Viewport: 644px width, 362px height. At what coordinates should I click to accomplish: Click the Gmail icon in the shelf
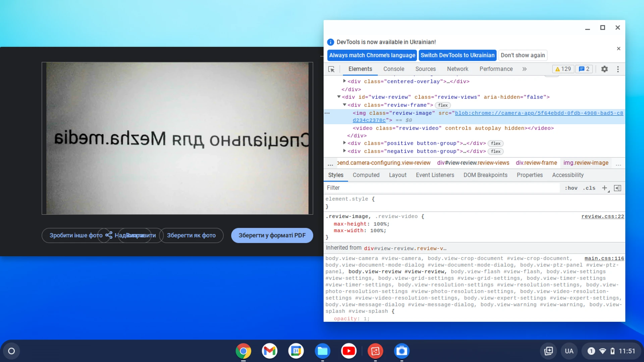[x=270, y=351]
